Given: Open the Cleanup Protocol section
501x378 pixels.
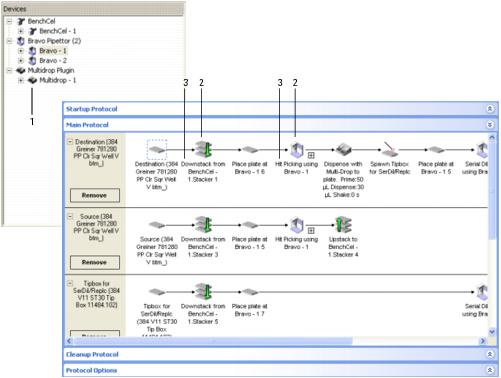Looking at the screenshot, I should tap(490, 354).
